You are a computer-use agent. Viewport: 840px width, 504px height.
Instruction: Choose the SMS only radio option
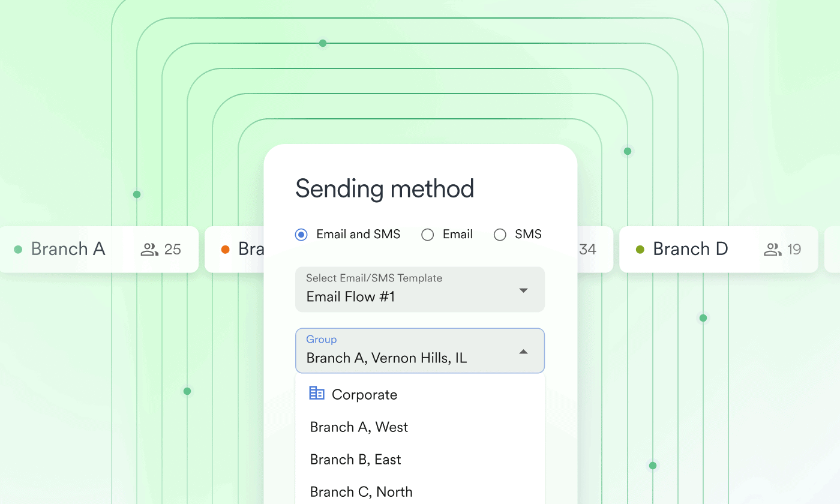[500, 235]
